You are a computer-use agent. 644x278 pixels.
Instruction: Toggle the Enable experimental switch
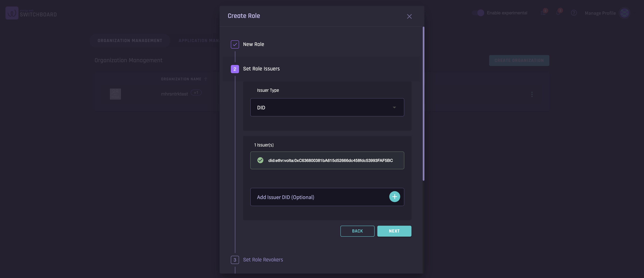point(478,13)
